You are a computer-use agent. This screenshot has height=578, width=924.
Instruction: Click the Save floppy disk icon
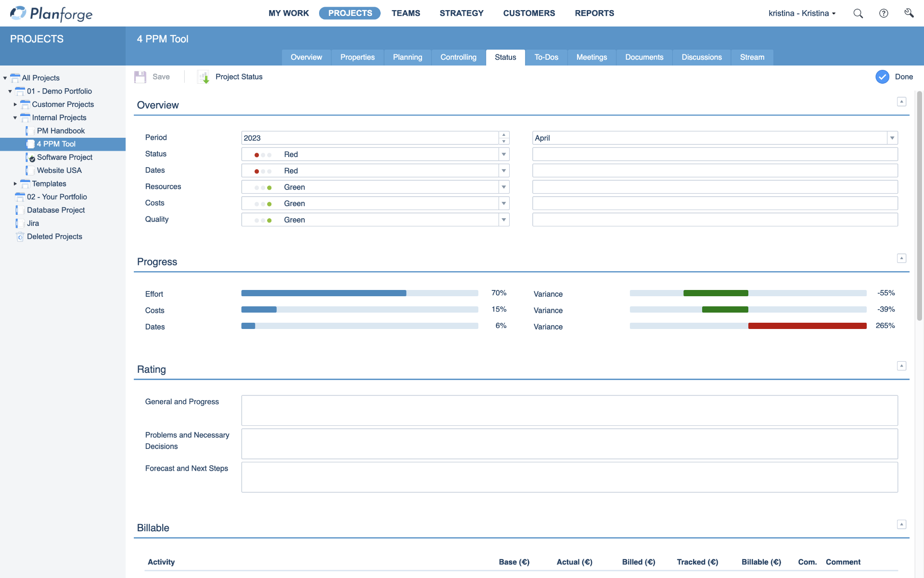click(140, 77)
